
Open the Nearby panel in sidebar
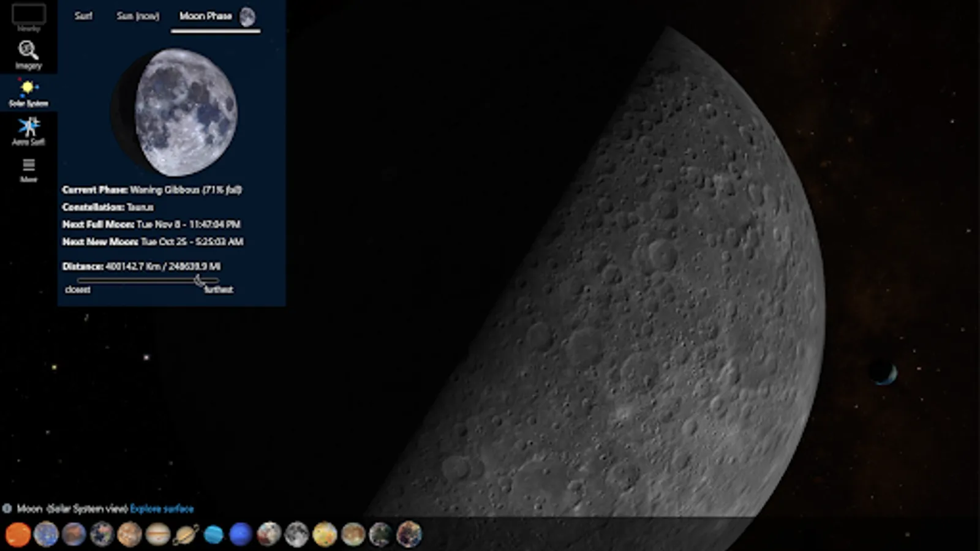pos(28,17)
